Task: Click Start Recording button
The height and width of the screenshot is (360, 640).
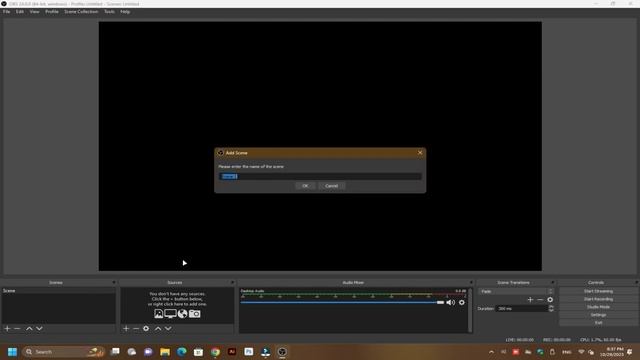Action: [598, 299]
